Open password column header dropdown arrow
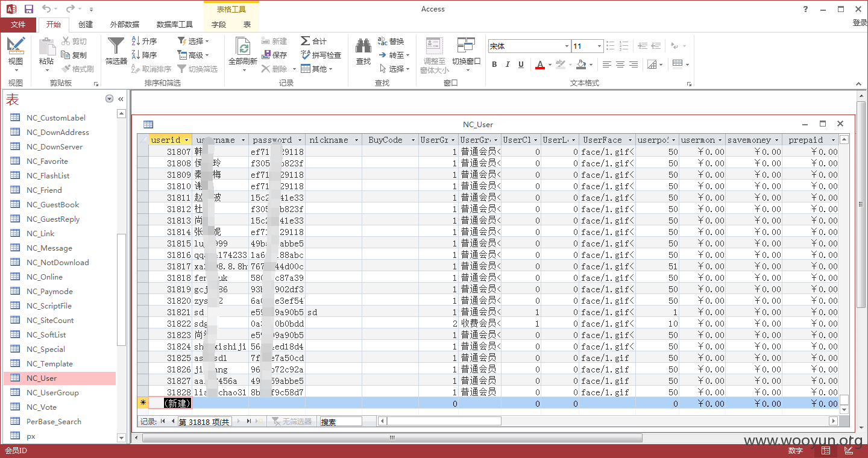Image resolution: width=868 pixels, height=458 pixels. 300,140
